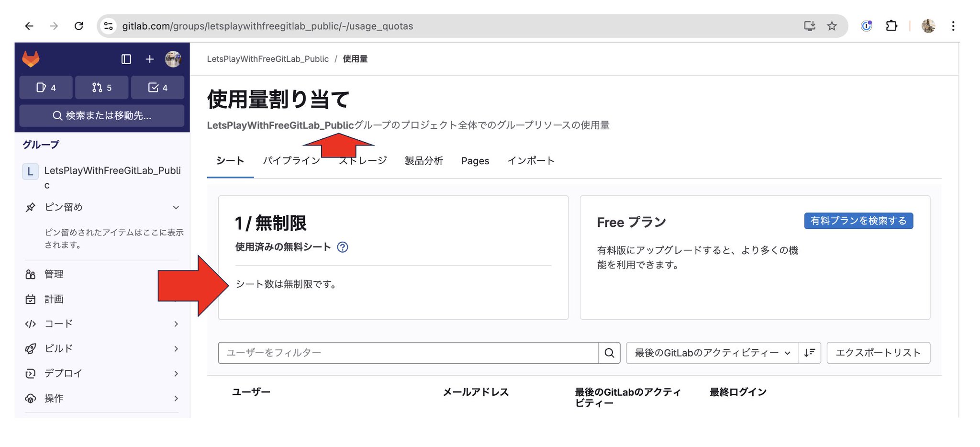
Task: Open the Chrome profile avatar
Action: pyautogui.click(x=928, y=26)
